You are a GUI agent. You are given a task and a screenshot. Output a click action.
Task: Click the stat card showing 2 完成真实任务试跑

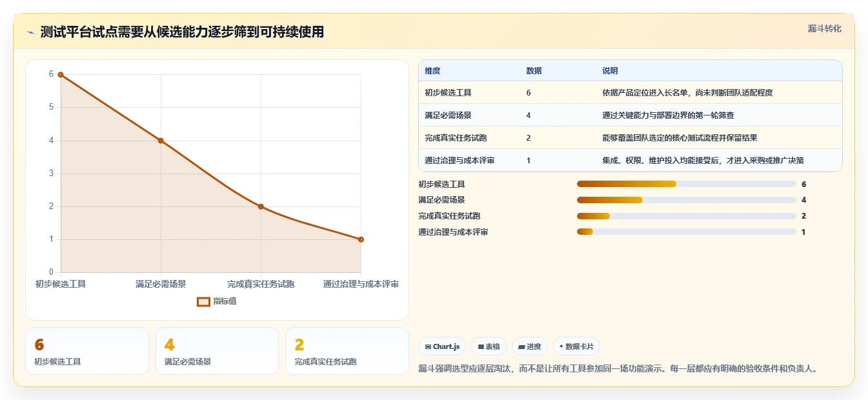pyautogui.click(x=347, y=351)
